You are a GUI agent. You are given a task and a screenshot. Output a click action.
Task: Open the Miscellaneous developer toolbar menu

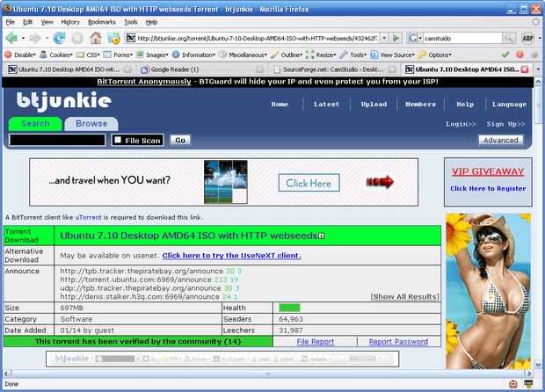click(x=243, y=54)
